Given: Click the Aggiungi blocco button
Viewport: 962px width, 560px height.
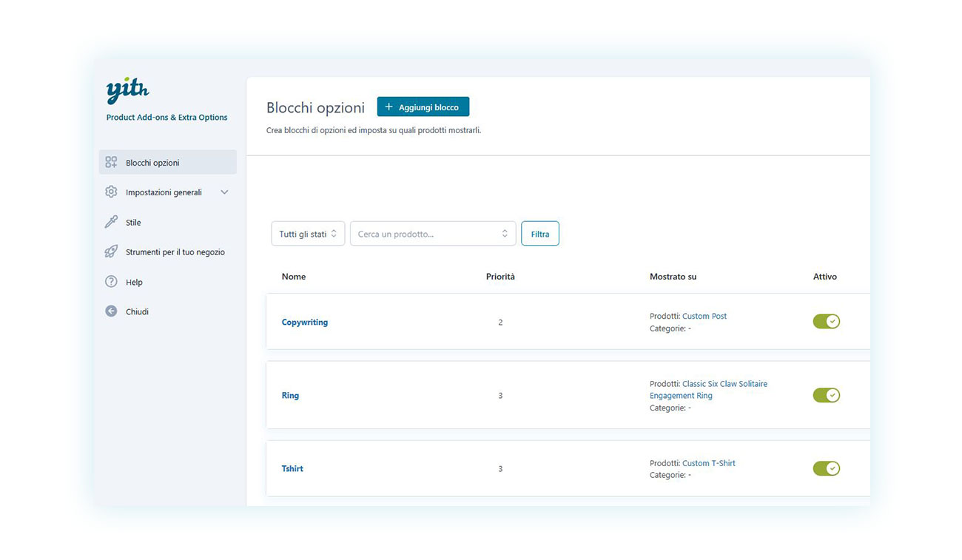Looking at the screenshot, I should [423, 107].
